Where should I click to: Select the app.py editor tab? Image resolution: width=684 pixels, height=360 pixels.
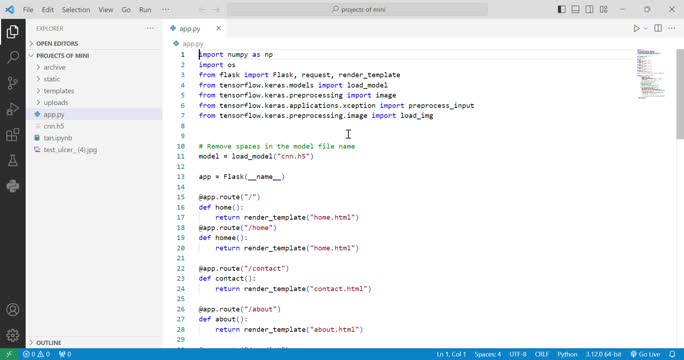pos(190,28)
